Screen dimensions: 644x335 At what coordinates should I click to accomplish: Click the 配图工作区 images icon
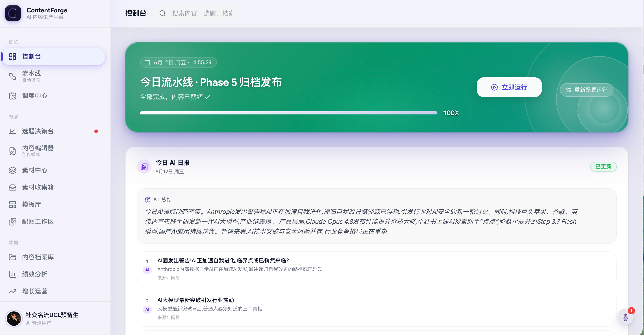pyautogui.click(x=13, y=222)
